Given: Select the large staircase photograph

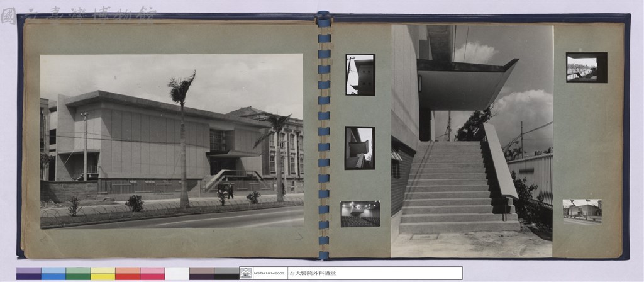Looking at the screenshot, I should 472,141.
